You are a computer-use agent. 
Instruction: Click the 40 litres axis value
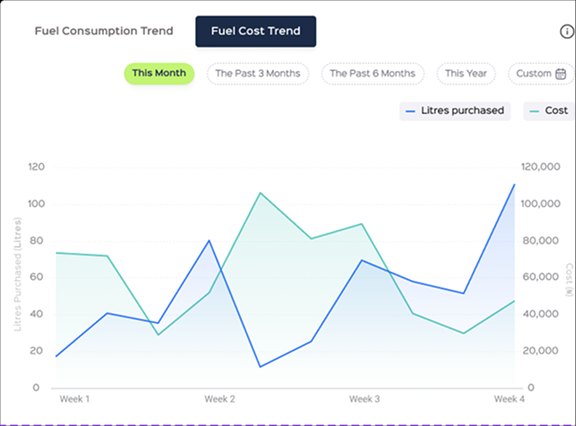click(36, 314)
